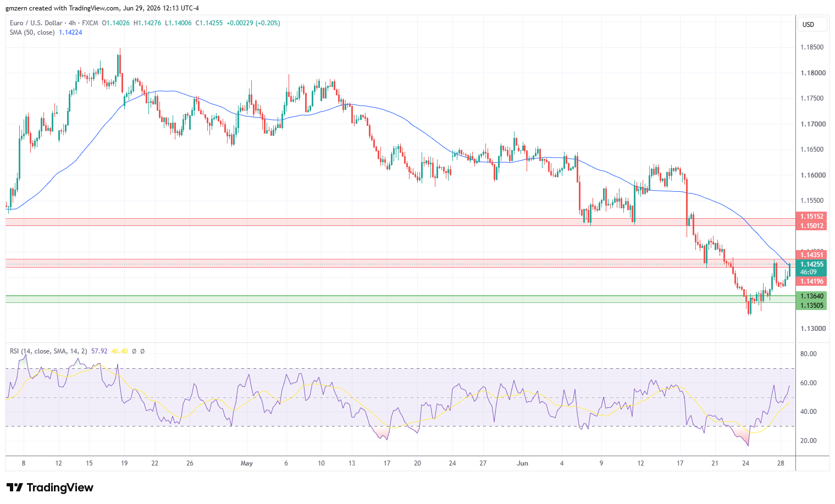Click the Euro / U.S. Dollar symbol title
This screenshot has height=504, width=835.
[x=36, y=23]
